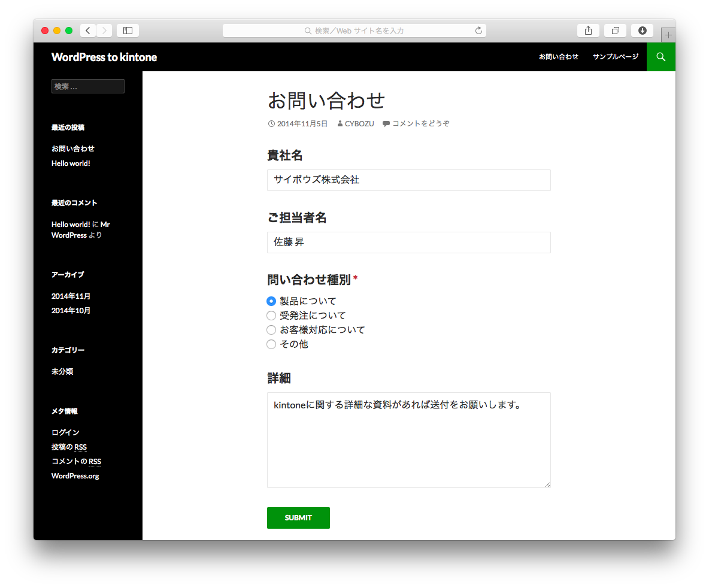This screenshot has width=709, height=588.
Task: Open the コメントの RSS feed link
Action: tap(76, 461)
